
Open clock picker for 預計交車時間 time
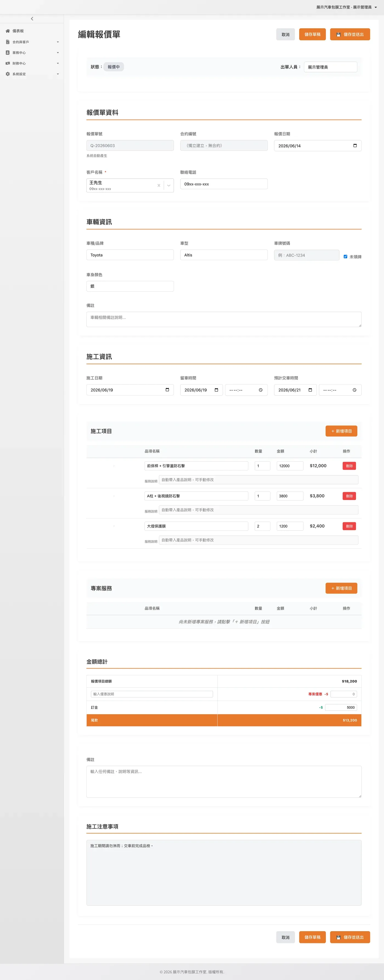tap(354, 390)
